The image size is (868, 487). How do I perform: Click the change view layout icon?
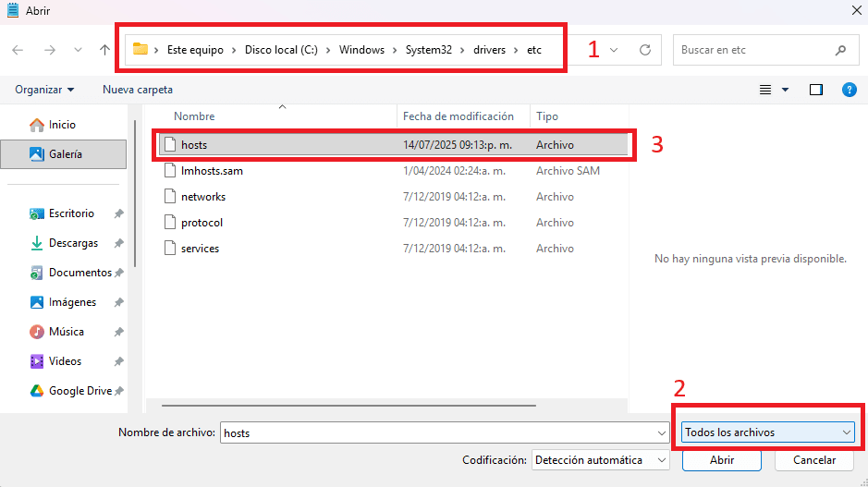tap(765, 90)
